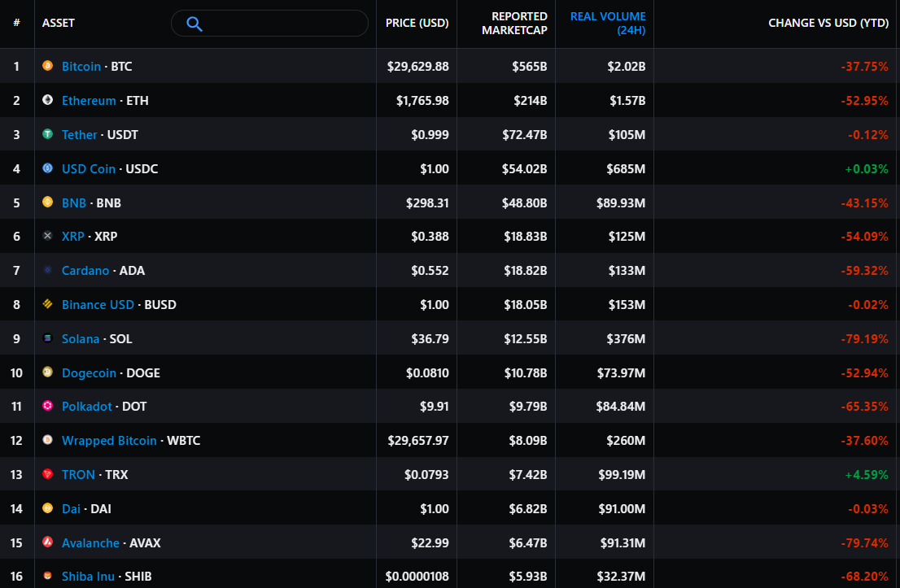Sort by Change vs USD (YTD) header
900x588 pixels.
tap(828, 23)
